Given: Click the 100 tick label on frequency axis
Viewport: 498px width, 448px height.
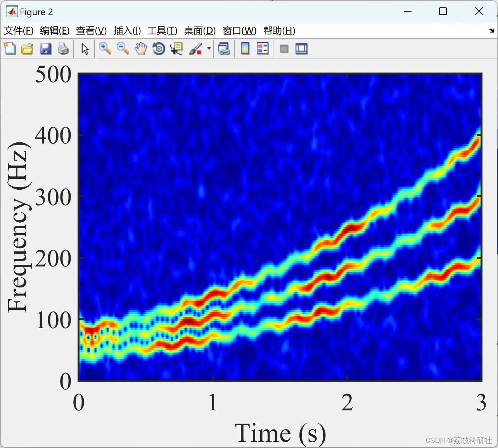Looking at the screenshot, I should [x=54, y=320].
